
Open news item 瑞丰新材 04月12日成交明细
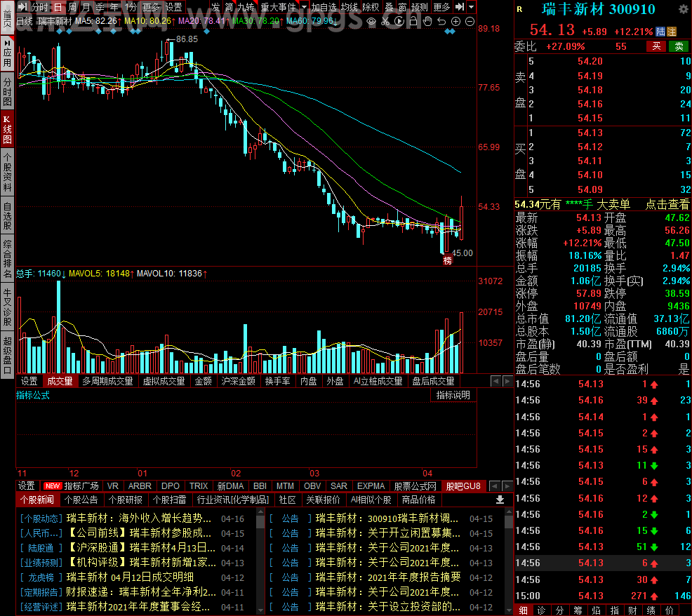130,577
